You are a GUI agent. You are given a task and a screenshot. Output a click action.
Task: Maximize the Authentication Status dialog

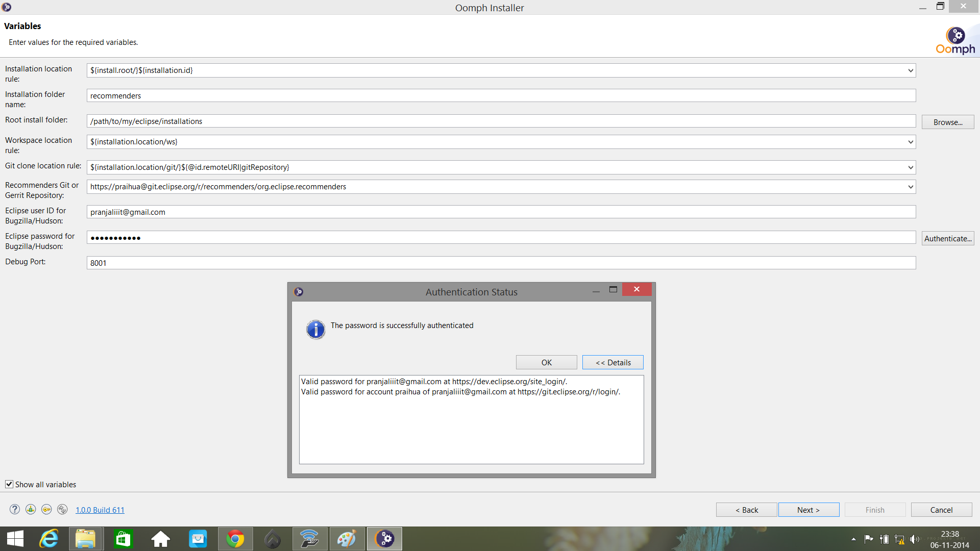613,289
